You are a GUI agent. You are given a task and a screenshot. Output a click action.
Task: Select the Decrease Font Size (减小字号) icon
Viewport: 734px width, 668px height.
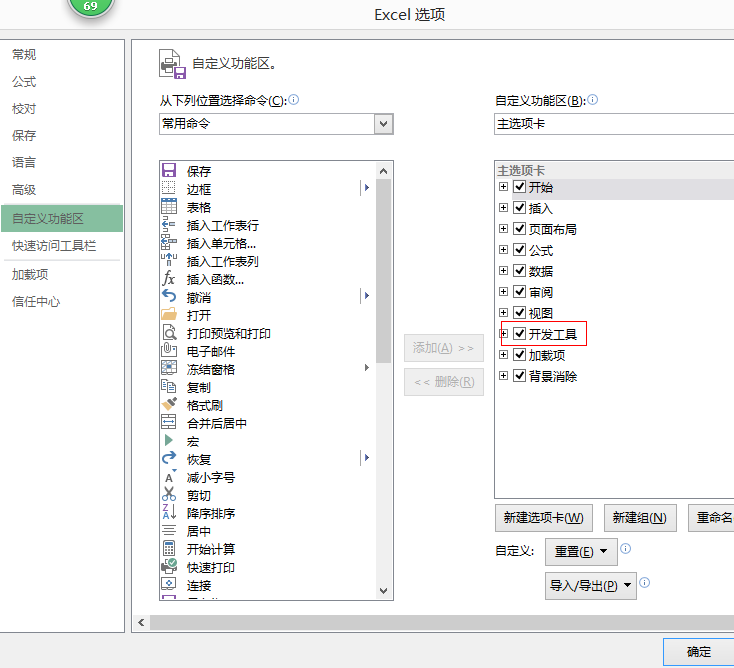169,477
